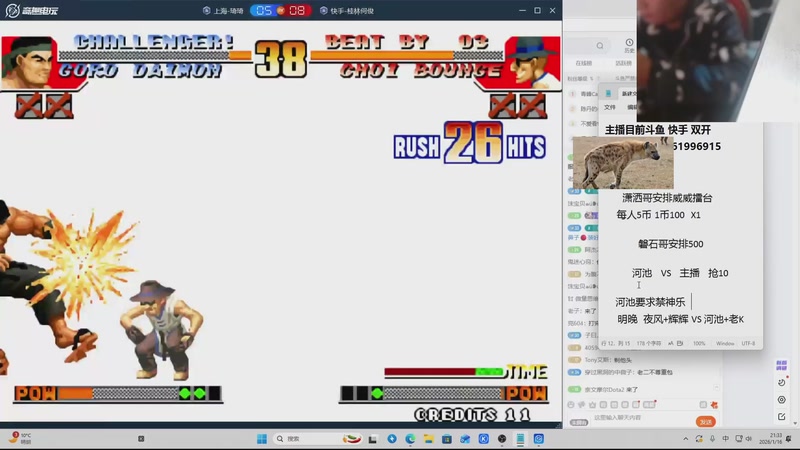
Task: Open the 100% zoom level in Notepad status bar
Action: click(x=699, y=343)
